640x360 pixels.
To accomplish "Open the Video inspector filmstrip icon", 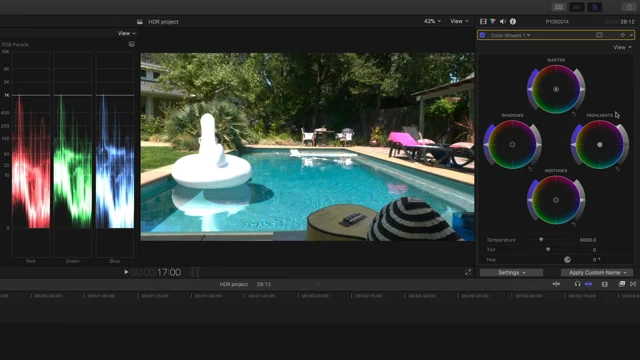I will click(483, 21).
